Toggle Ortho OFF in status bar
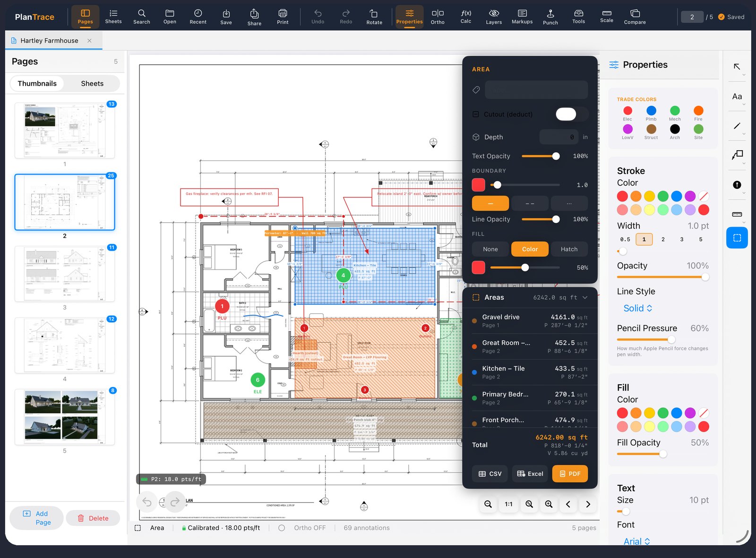The image size is (756, 558). pos(302,528)
